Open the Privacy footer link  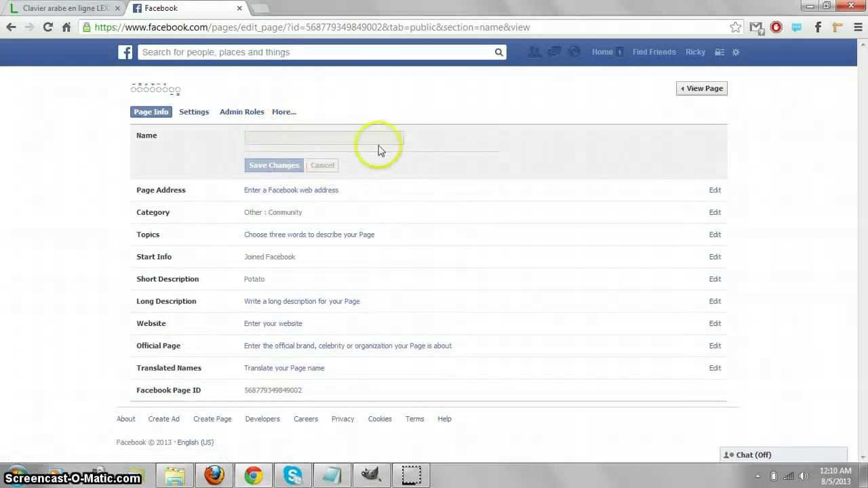[x=342, y=419]
